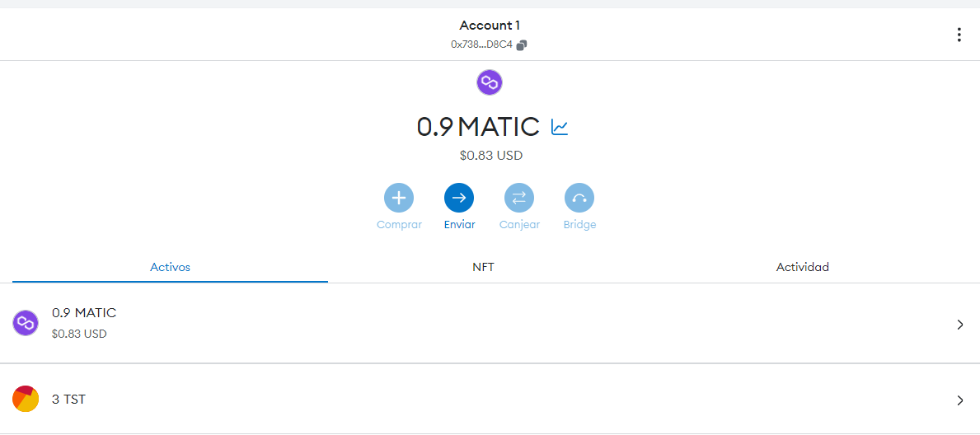The image size is (980, 435).
Task: Open the portfolio chart icon beside MATIC
Action: click(560, 127)
